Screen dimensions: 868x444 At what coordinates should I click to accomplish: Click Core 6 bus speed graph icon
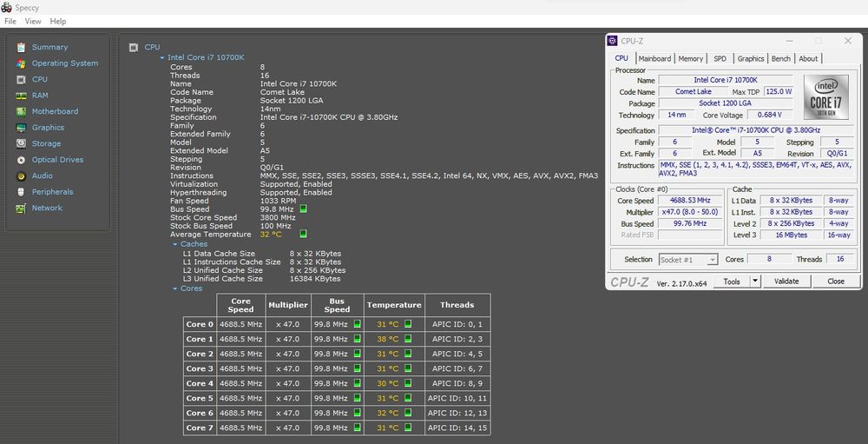click(x=357, y=413)
